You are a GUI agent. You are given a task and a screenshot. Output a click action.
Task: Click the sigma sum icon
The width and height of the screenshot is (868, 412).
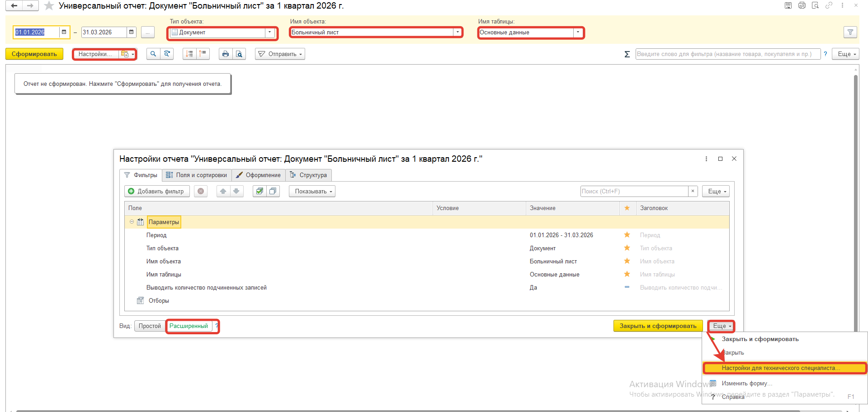point(627,54)
